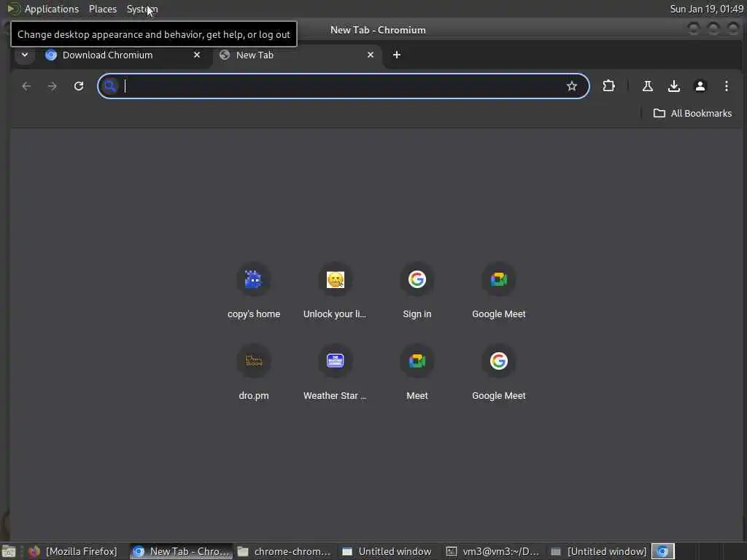Open the copy's home shortcut
This screenshot has width=747, height=560.
(x=253, y=291)
